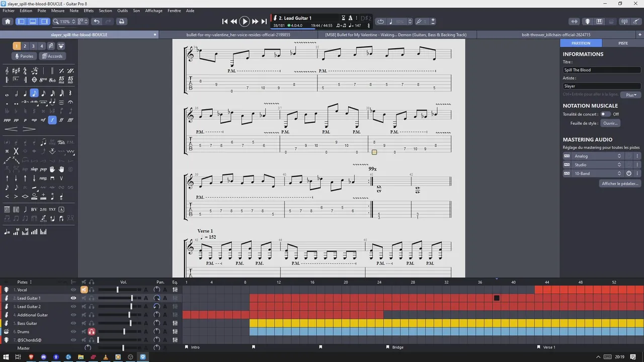Click the home icon in the toolbar

[x=8, y=22]
